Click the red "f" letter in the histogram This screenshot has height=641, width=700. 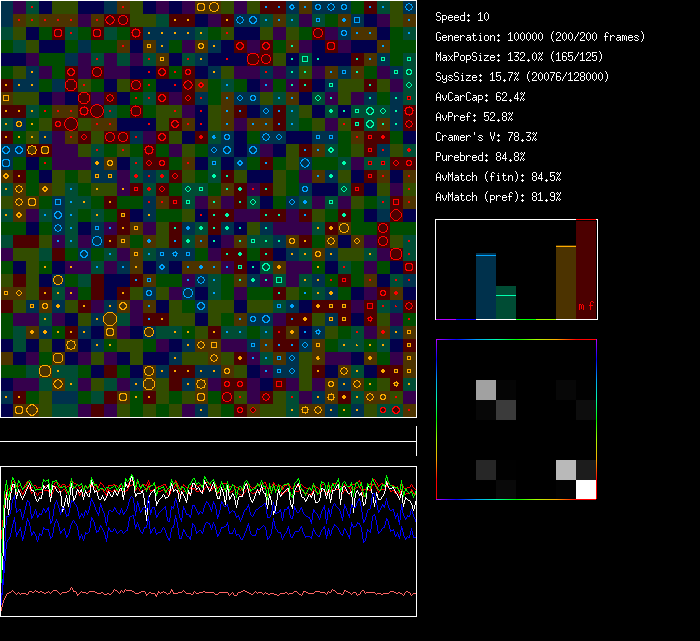click(590, 307)
